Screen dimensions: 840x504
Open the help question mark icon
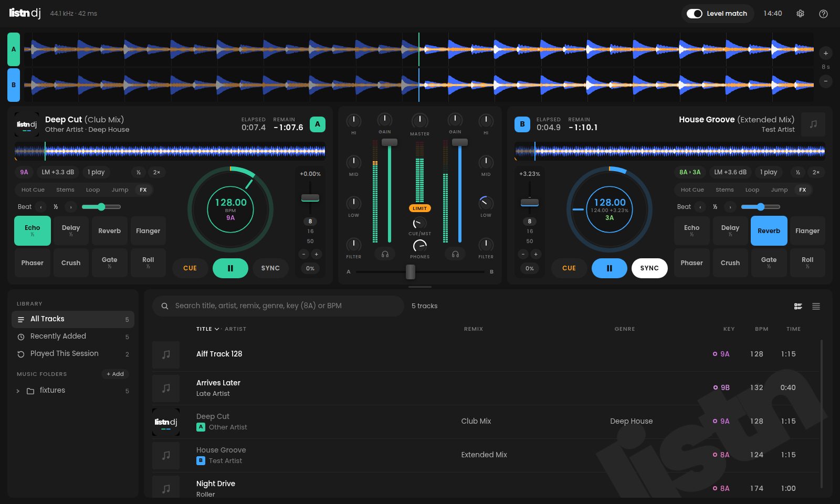[x=823, y=14]
